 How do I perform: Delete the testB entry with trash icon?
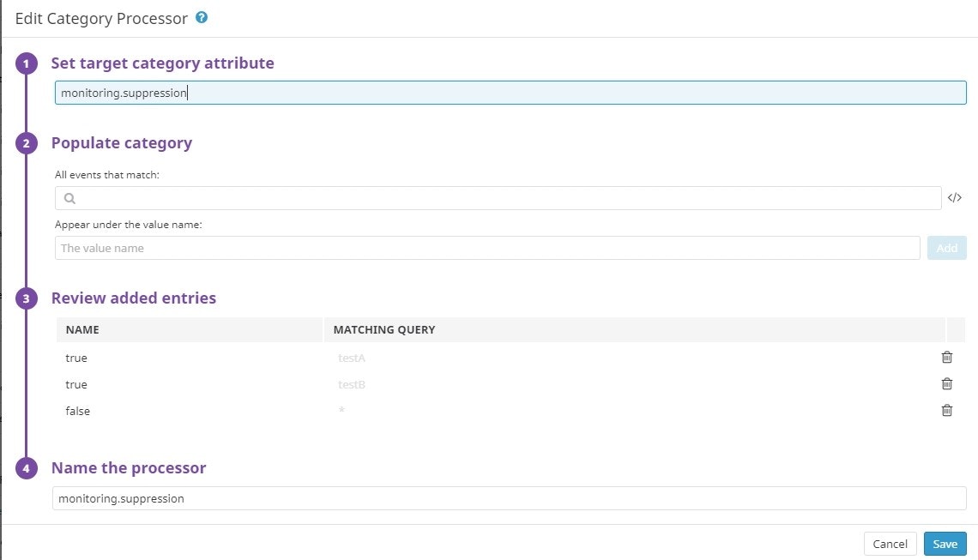[947, 383]
